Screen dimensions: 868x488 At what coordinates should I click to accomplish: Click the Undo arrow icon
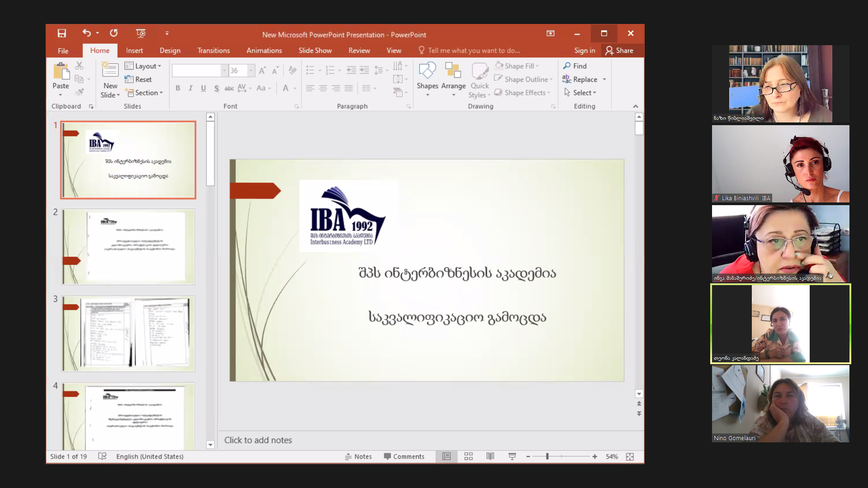[x=86, y=33]
